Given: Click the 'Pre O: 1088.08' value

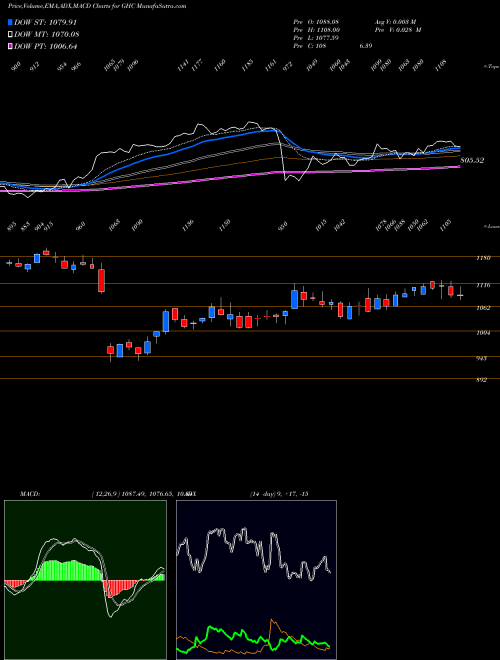Looking at the screenshot, I should (316, 21).
